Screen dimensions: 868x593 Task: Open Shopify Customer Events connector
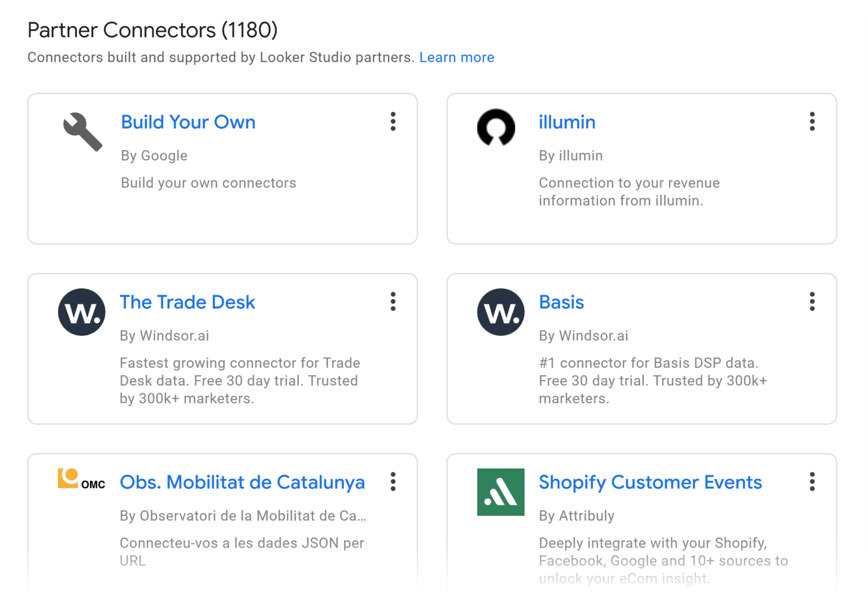pos(650,483)
